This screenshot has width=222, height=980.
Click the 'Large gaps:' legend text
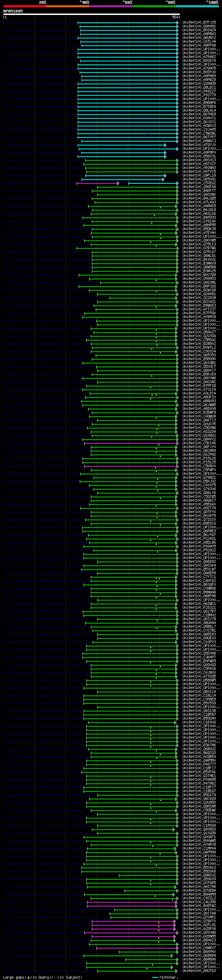pos(15,977)
